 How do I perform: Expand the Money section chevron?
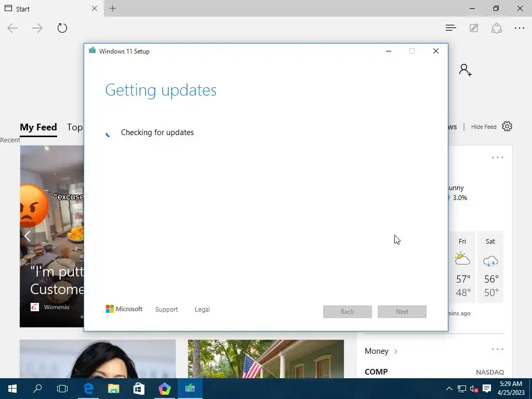point(395,351)
